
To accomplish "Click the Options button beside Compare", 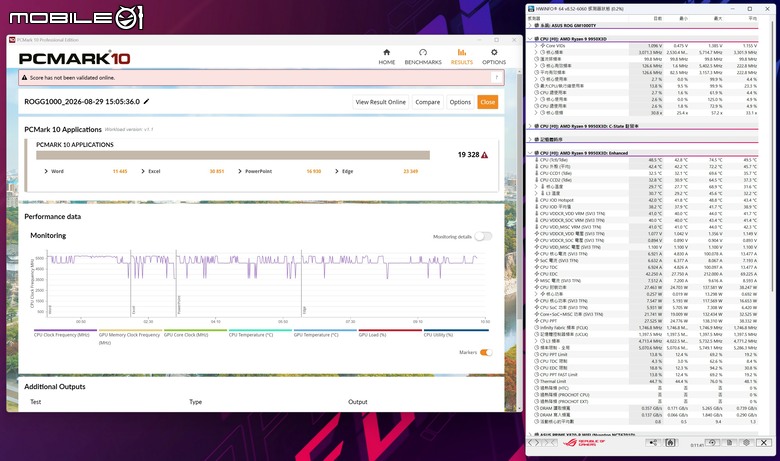I will (x=460, y=102).
